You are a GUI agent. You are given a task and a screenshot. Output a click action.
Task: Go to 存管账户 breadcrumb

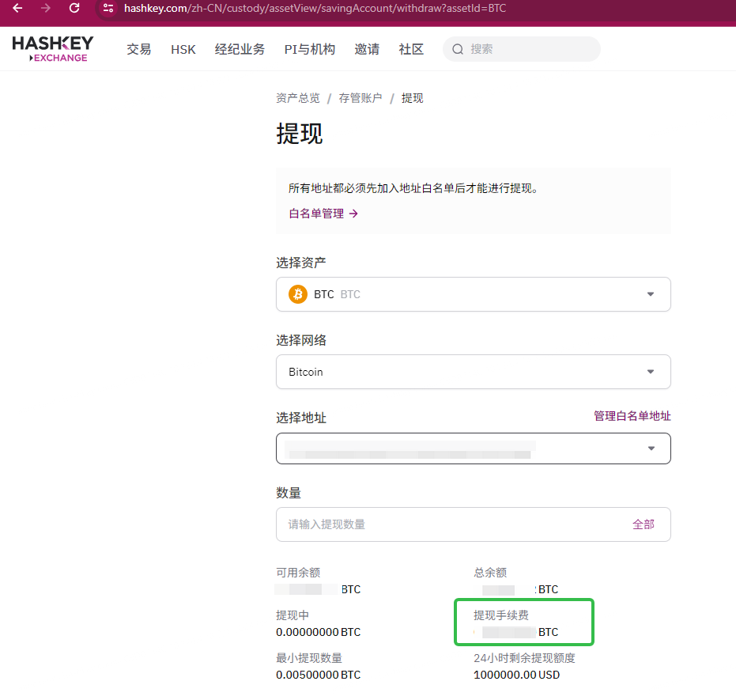pyautogui.click(x=360, y=98)
